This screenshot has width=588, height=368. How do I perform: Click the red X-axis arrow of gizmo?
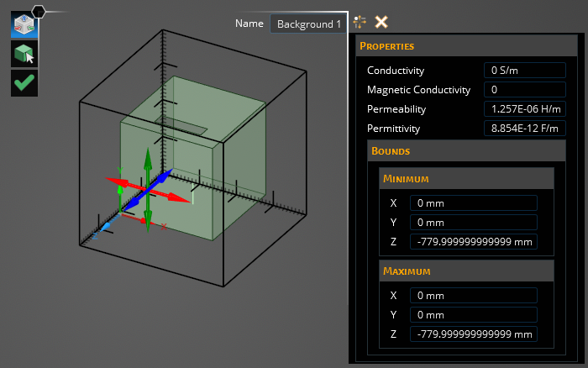click(x=176, y=198)
